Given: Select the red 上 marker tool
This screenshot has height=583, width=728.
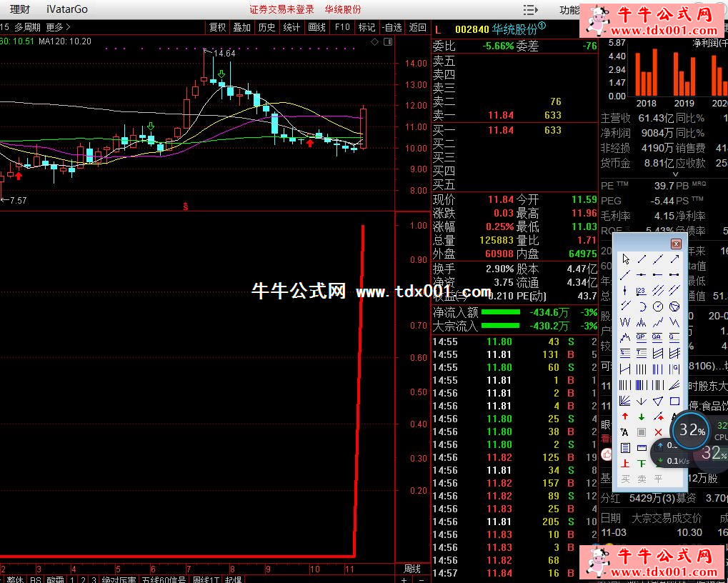Looking at the screenshot, I should coord(625,463).
